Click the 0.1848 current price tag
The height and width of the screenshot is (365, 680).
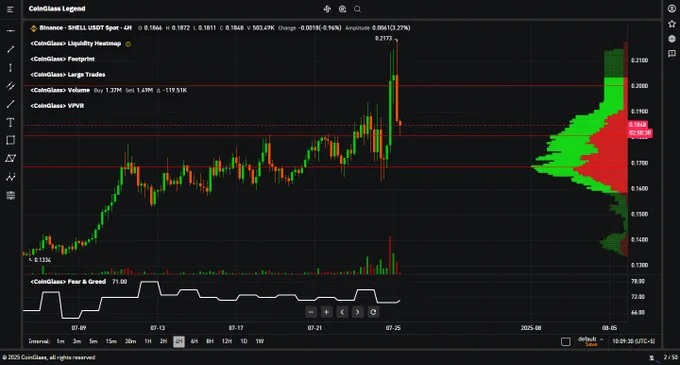tap(638, 125)
